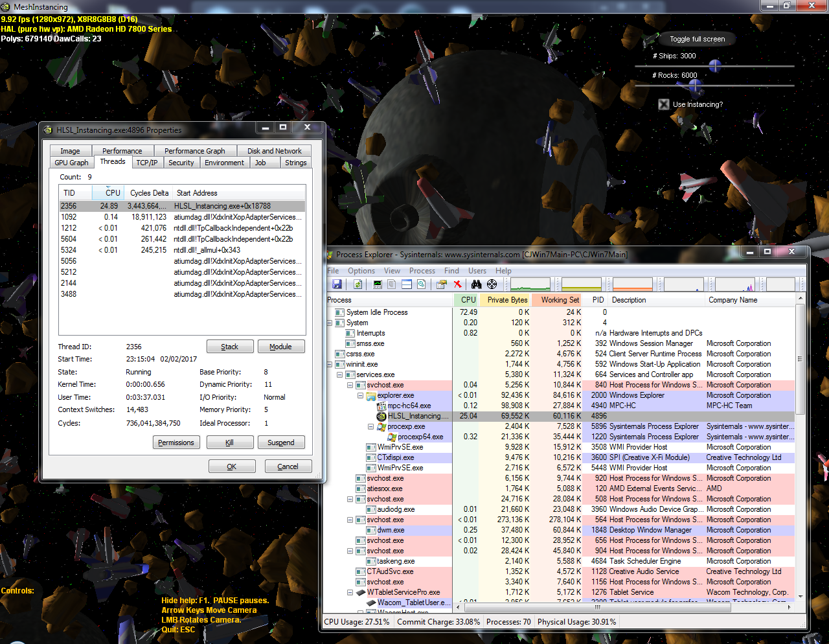Click the # Rocks slider handle

coord(695,85)
